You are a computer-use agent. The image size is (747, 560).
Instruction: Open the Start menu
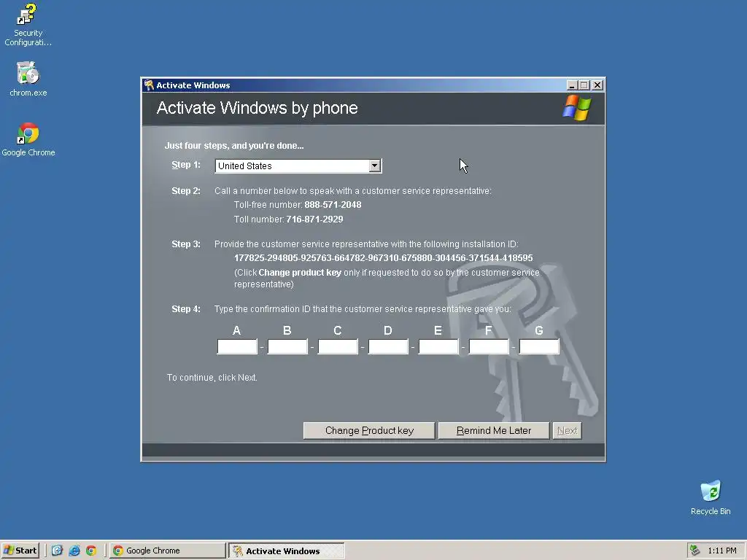tap(20, 551)
